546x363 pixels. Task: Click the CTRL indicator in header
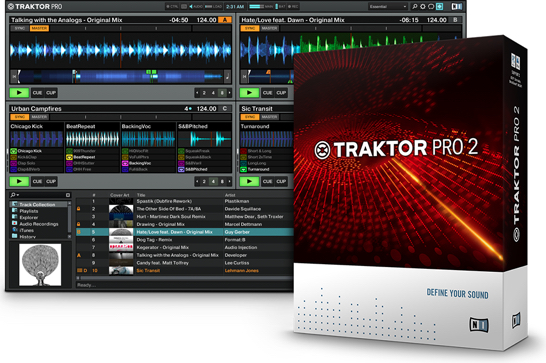point(172,7)
